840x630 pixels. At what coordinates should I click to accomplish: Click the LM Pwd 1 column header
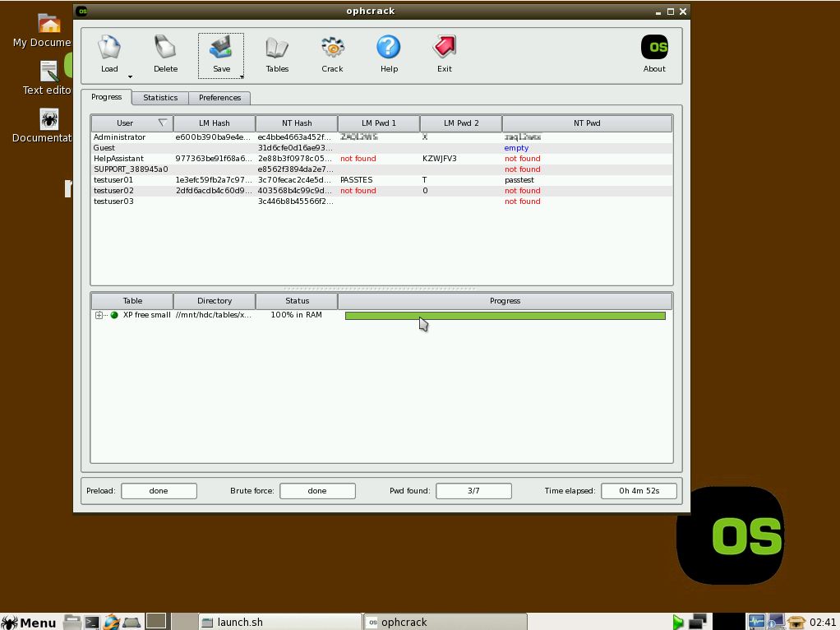379,123
